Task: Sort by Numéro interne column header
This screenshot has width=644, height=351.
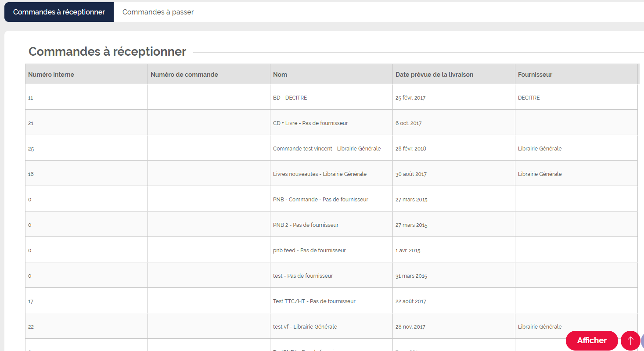Action: click(x=86, y=74)
